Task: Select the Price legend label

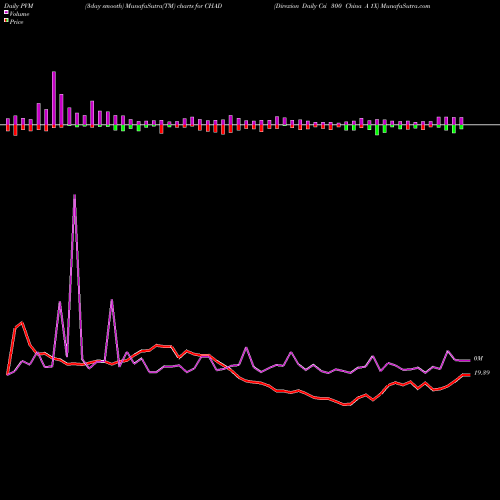Action: 16,22
